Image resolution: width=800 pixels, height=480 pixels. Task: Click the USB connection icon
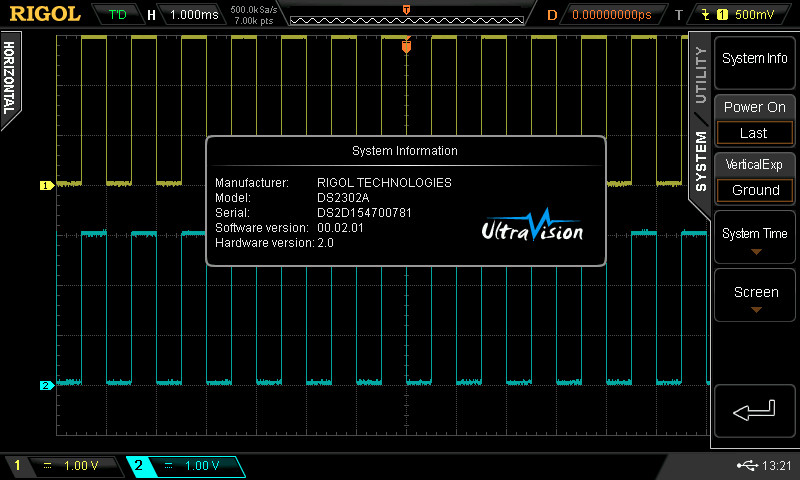click(747, 465)
